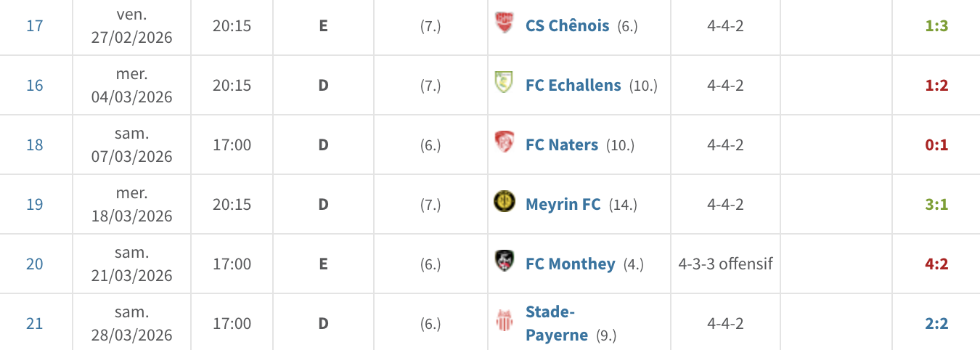Visit the FC Monthey team page
The height and width of the screenshot is (350, 980).
click(571, 264)
